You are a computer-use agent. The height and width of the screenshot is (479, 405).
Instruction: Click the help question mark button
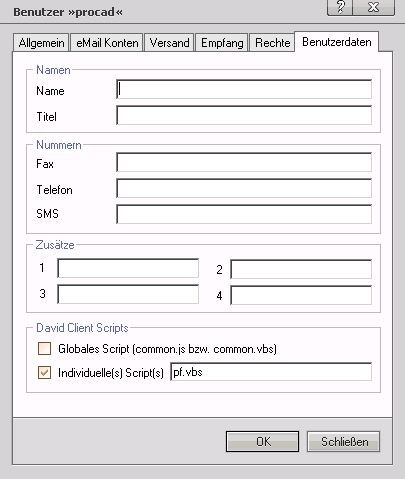click(340, 7)
